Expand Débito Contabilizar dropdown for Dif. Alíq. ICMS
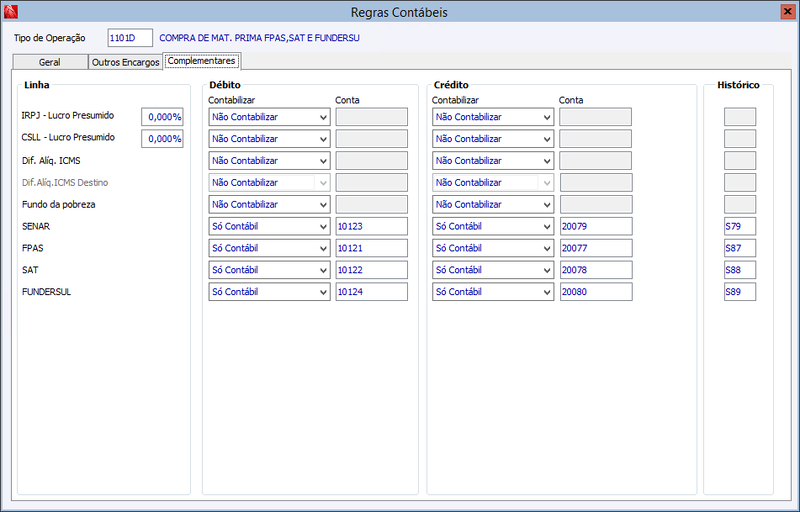The image size is (800, 512). coord(269,161)
